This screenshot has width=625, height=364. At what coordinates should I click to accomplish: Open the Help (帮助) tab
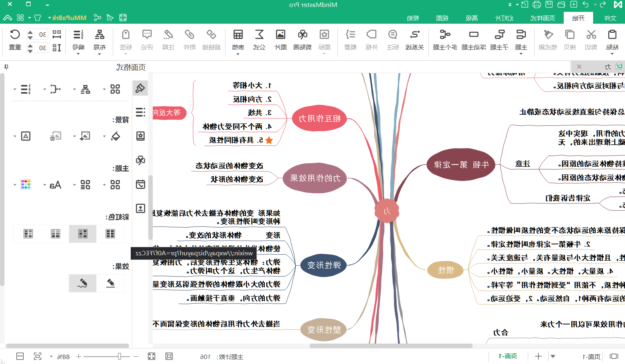[x=413, y=18]
